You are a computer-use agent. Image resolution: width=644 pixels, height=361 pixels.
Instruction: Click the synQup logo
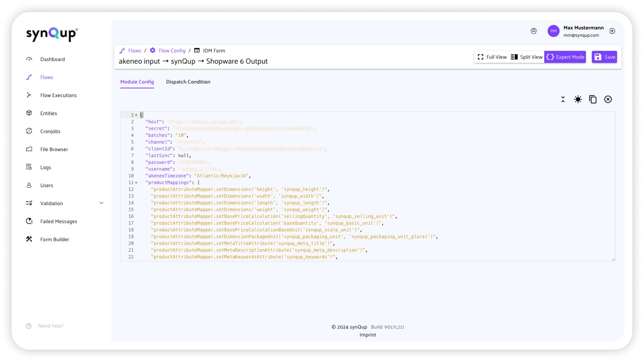coord(52,34)
